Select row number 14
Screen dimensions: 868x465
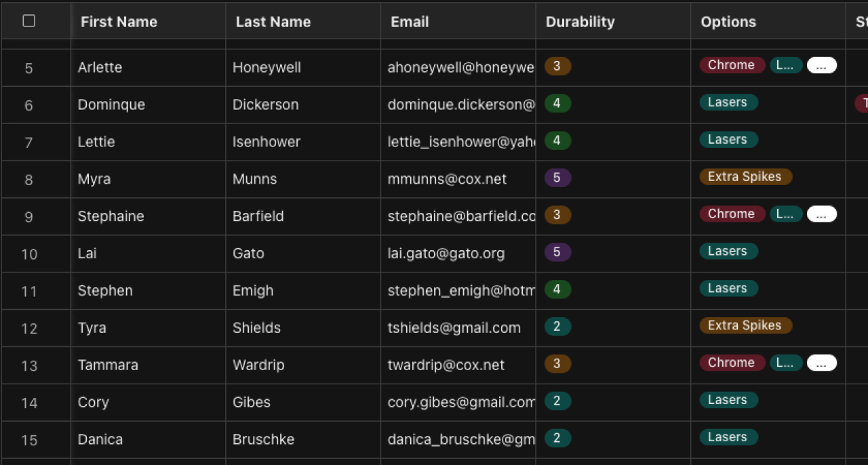tap(28, 403)
